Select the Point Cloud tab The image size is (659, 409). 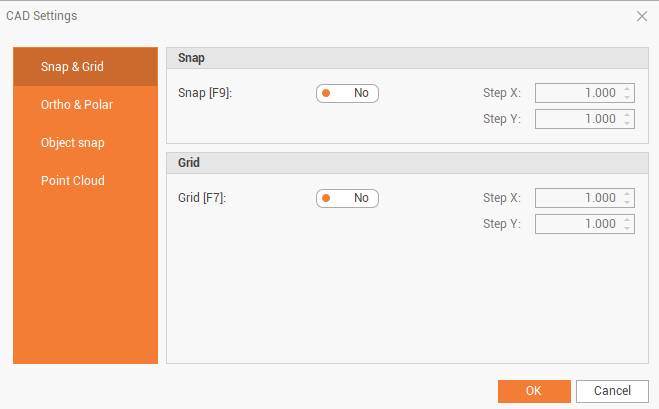point(85,181)
